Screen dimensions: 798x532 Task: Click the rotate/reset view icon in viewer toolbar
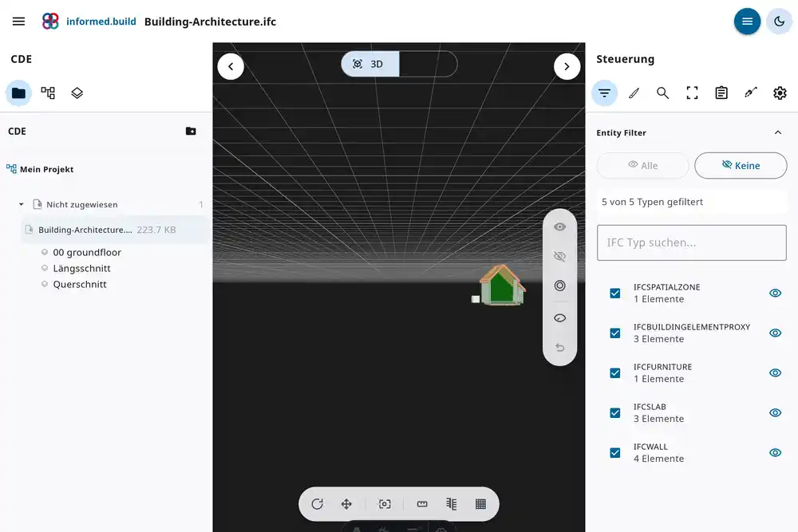point(318,503)
